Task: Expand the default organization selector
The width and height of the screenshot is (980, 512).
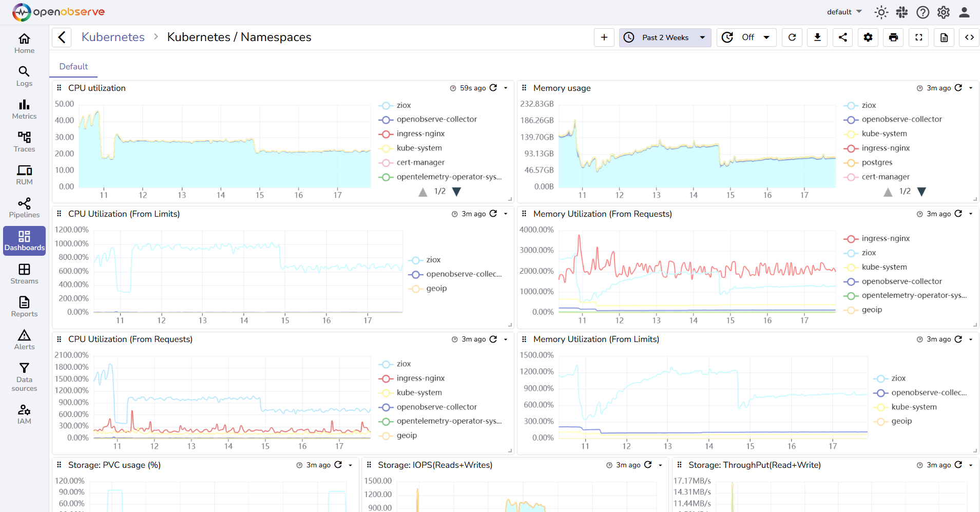Action: click(x=844, y=11)
